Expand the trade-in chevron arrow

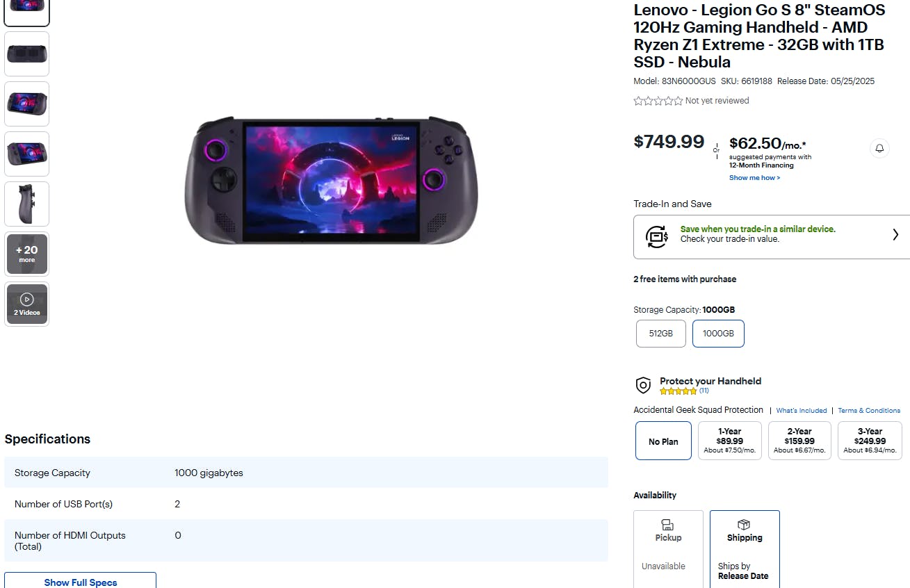point(895,235)
